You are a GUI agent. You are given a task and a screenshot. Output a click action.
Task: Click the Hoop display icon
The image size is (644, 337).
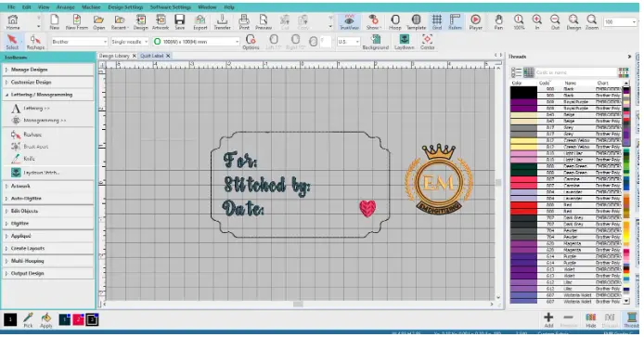coord(395,21)
